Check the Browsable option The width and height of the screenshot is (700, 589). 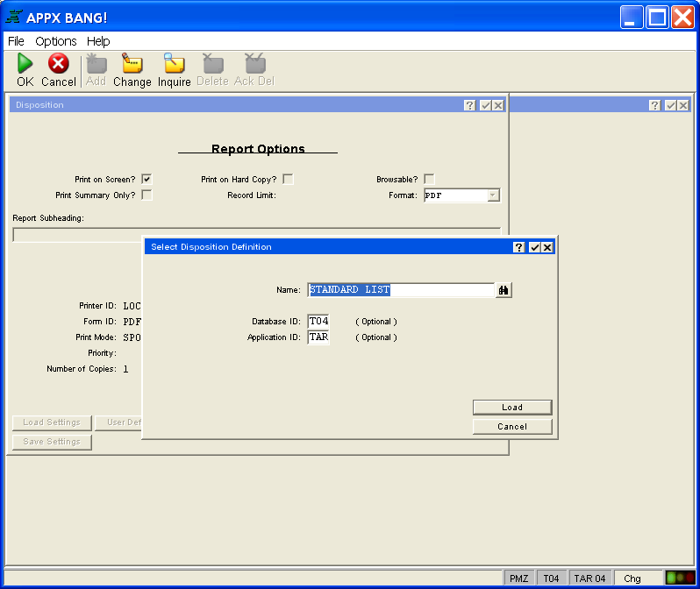tap(429, 179)
